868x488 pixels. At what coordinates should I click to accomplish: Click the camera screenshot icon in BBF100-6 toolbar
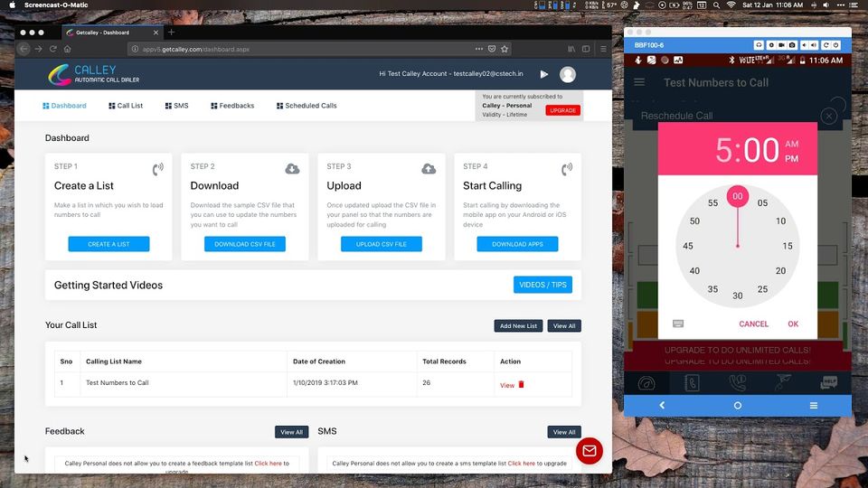pyautogui.click(x=792, y=45)
